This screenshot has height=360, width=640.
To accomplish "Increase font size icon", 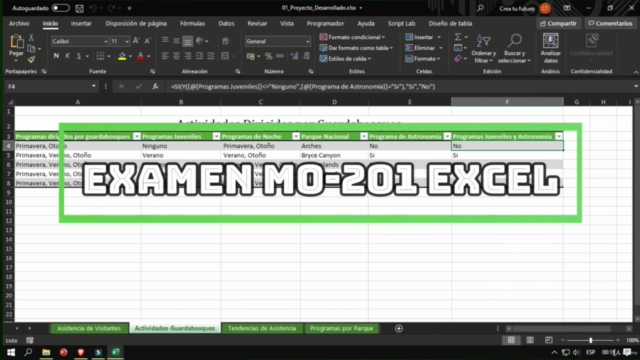I will click(x=136, y=41).
